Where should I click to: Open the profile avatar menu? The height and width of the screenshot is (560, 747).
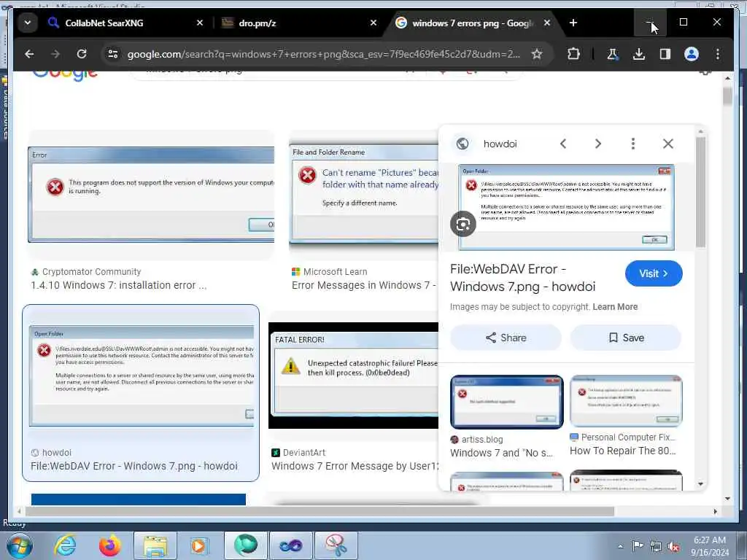692,54
